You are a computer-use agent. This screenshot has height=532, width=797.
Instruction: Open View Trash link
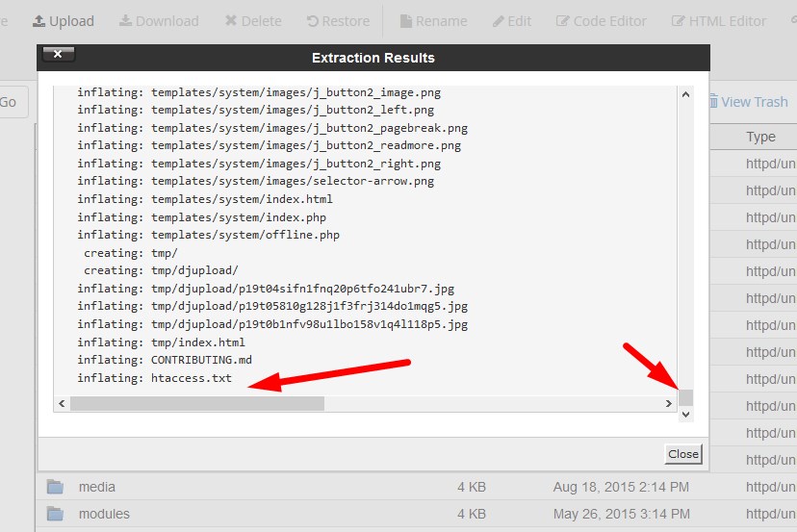click(748, 102)
